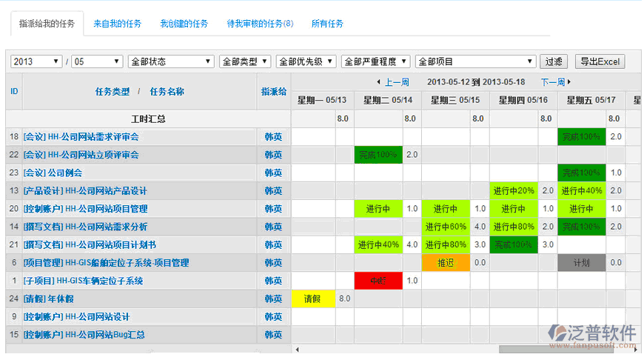
Task: Click the horizontal scrollbar left arrow
Action: click(x=297, y=350)
